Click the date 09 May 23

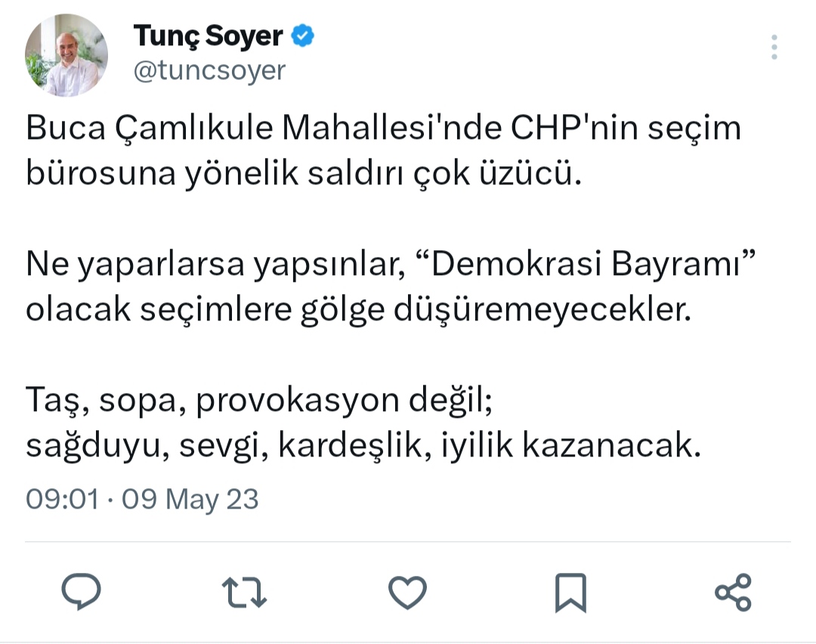coord(190,499)
